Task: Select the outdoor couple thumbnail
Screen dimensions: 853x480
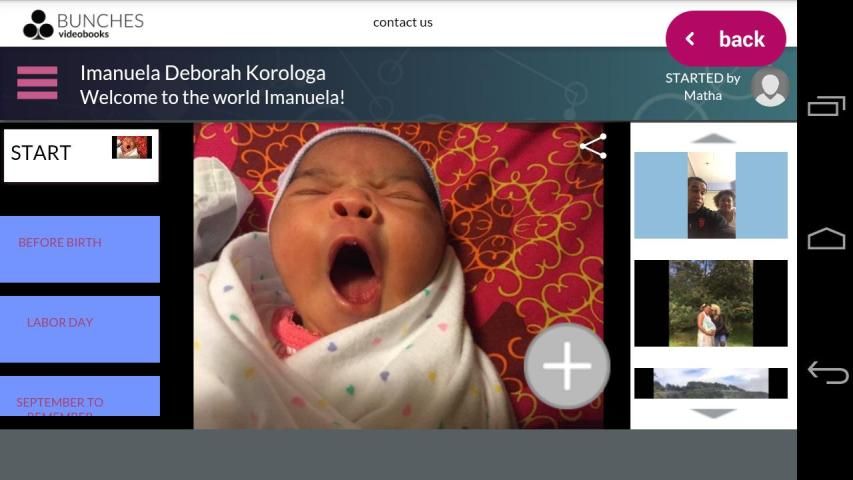Action: pyautogui.click(x=711, y=303)
